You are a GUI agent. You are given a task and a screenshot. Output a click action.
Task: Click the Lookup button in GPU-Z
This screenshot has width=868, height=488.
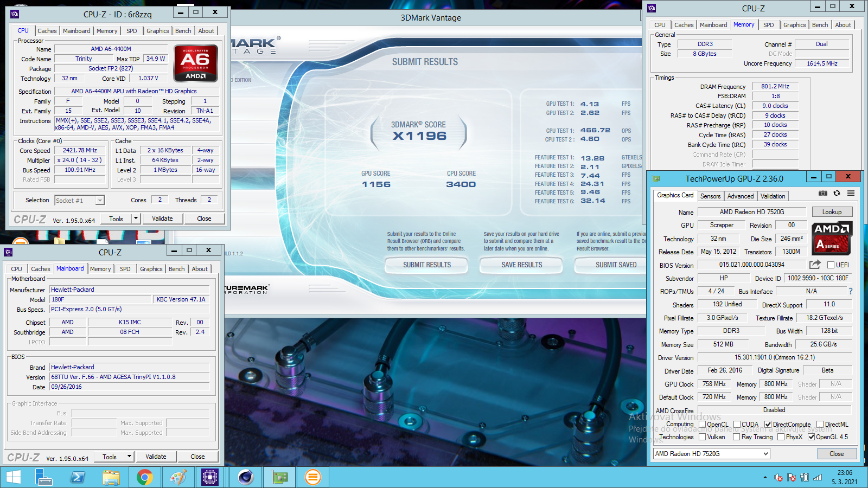click(832, 212)
